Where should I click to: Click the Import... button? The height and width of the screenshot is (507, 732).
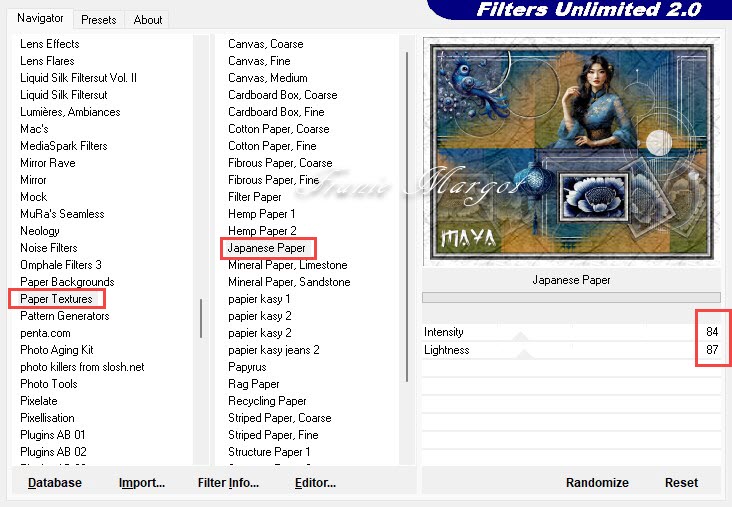pyautogui.click(x=142, y=483)
